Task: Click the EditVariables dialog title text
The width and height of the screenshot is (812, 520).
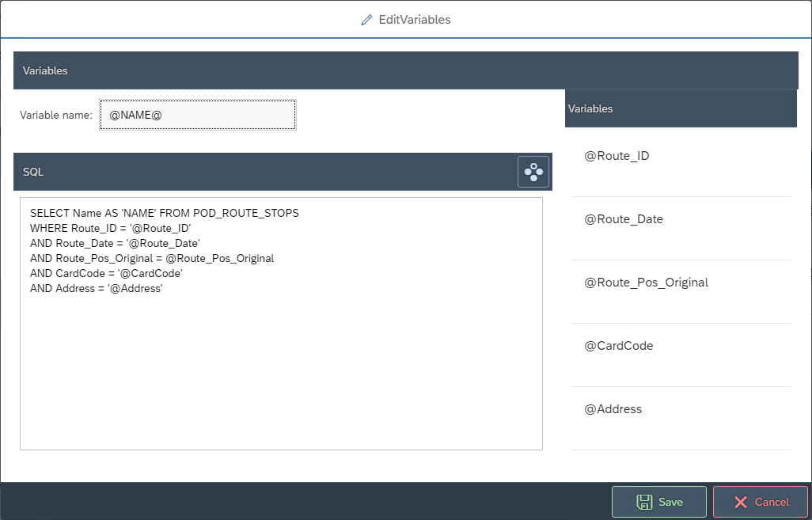Action: [415, 20]
